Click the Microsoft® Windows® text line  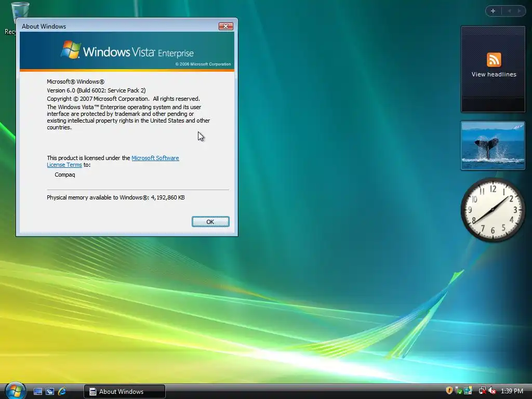tap(76, 82)
